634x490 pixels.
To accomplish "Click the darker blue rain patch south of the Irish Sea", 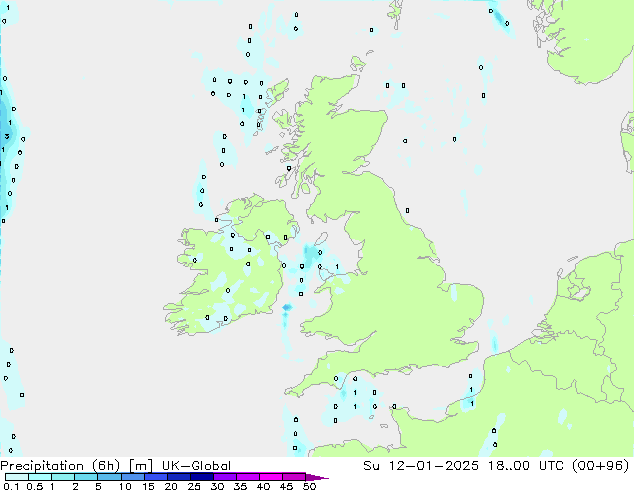I will (x=287, y=308).
